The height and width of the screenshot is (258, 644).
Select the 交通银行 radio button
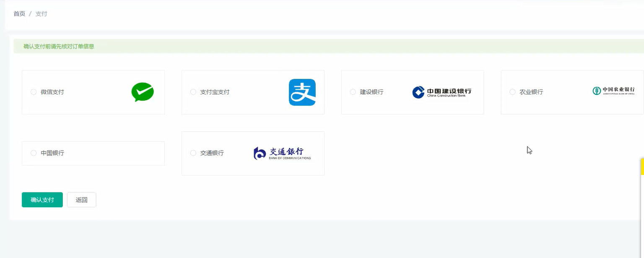(x=193, y=153)
